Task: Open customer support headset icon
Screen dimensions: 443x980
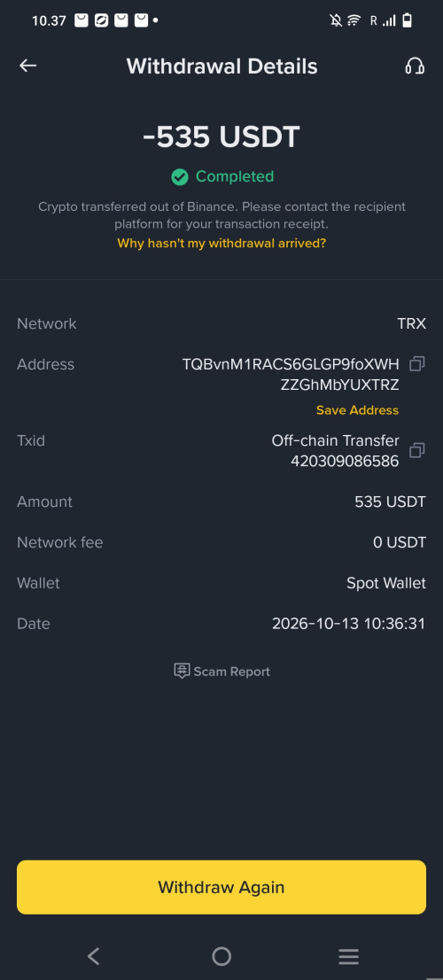Action: coord(415,66)
